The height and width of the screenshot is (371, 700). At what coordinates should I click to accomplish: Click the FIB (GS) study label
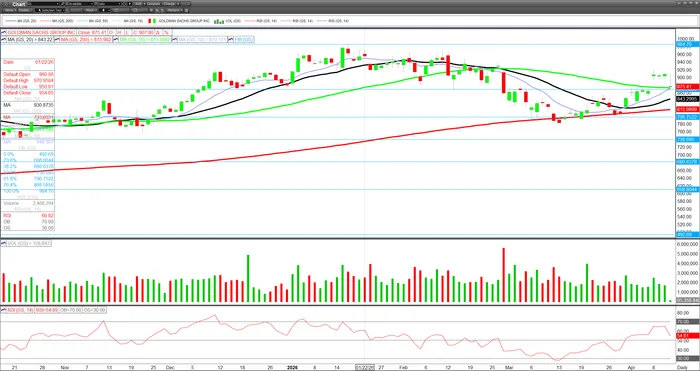point(244,39)
